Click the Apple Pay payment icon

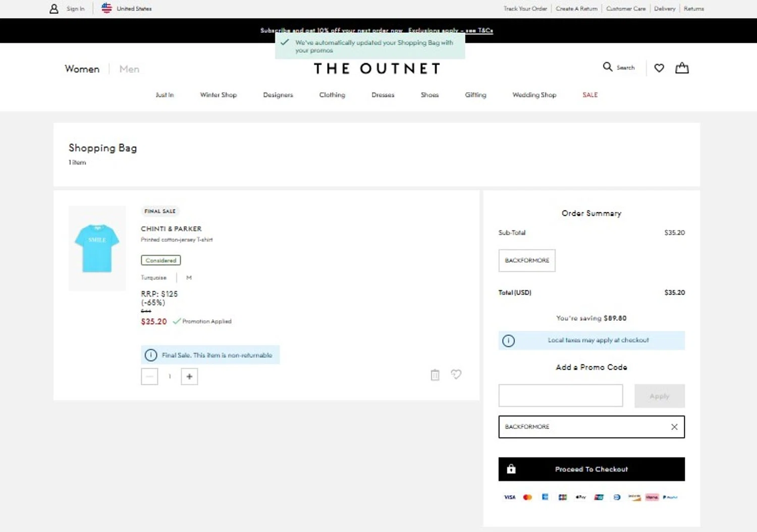tap(581, 497)
